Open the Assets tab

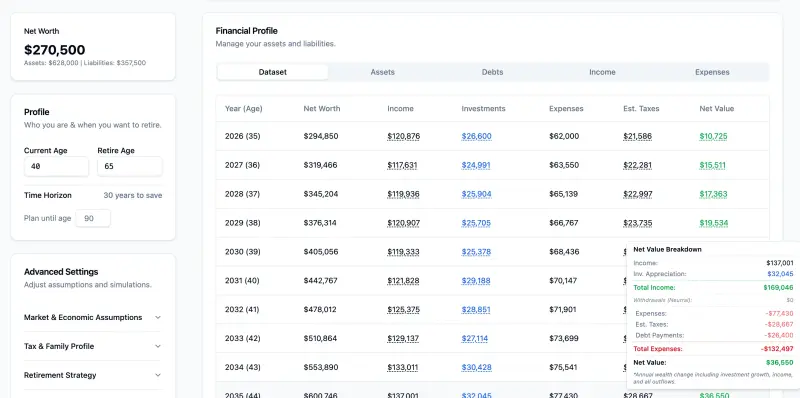[x=383, y=72]
